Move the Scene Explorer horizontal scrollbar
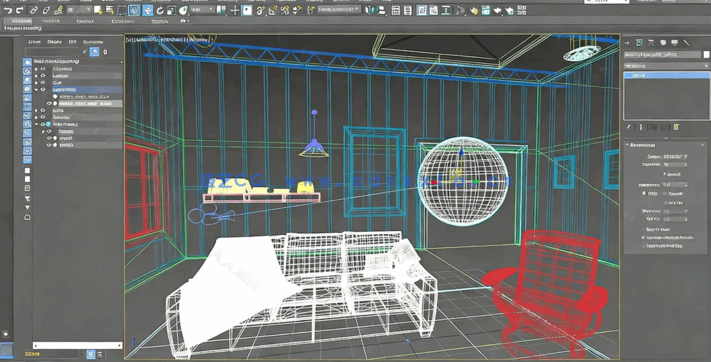 [78, 346]
